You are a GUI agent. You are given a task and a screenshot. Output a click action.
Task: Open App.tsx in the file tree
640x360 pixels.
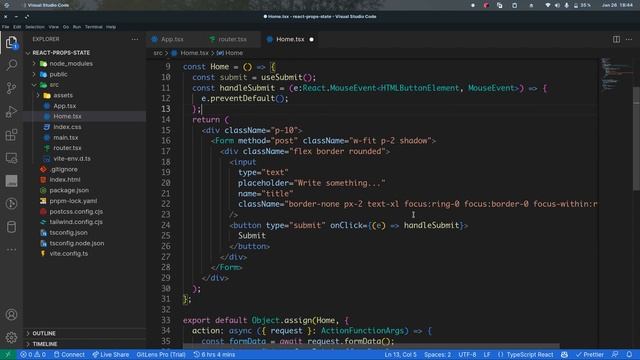(84, 106)
